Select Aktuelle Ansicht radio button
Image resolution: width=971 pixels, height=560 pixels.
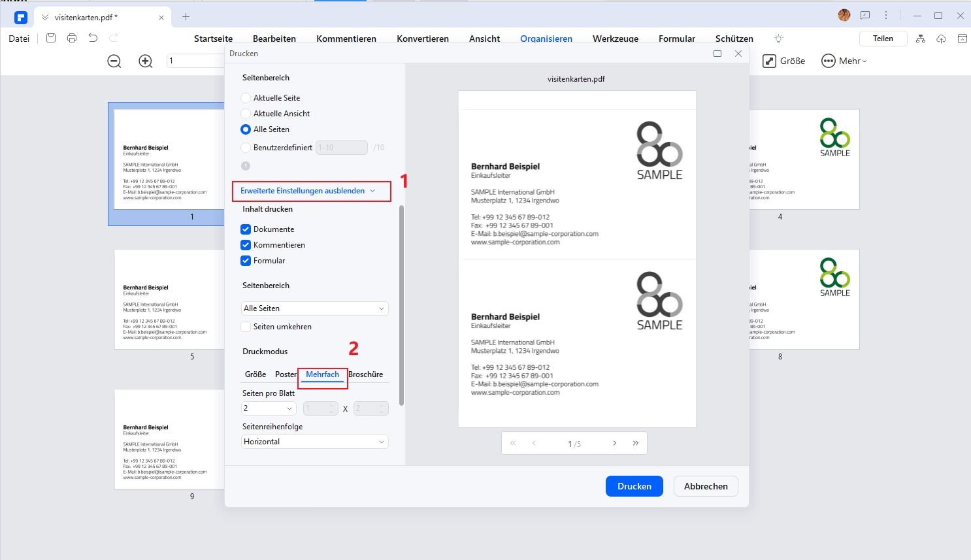click(246, 114)
